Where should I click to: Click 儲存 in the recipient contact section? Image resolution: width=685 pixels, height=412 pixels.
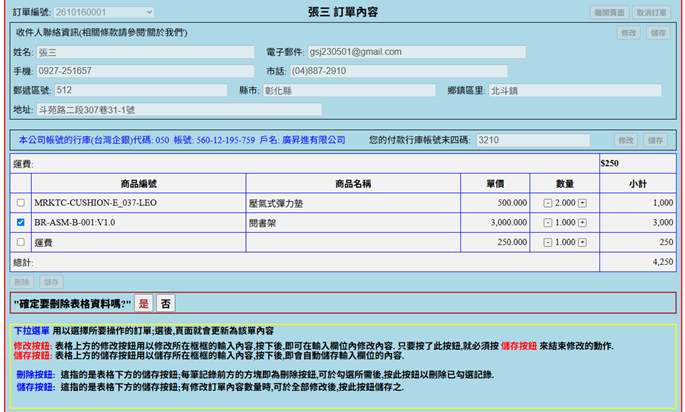coord(658,33)
